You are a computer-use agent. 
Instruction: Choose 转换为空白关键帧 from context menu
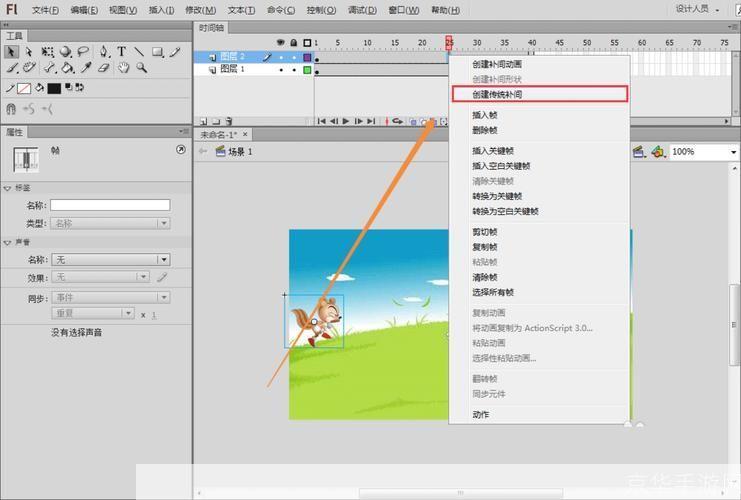(x=540, y=211)
